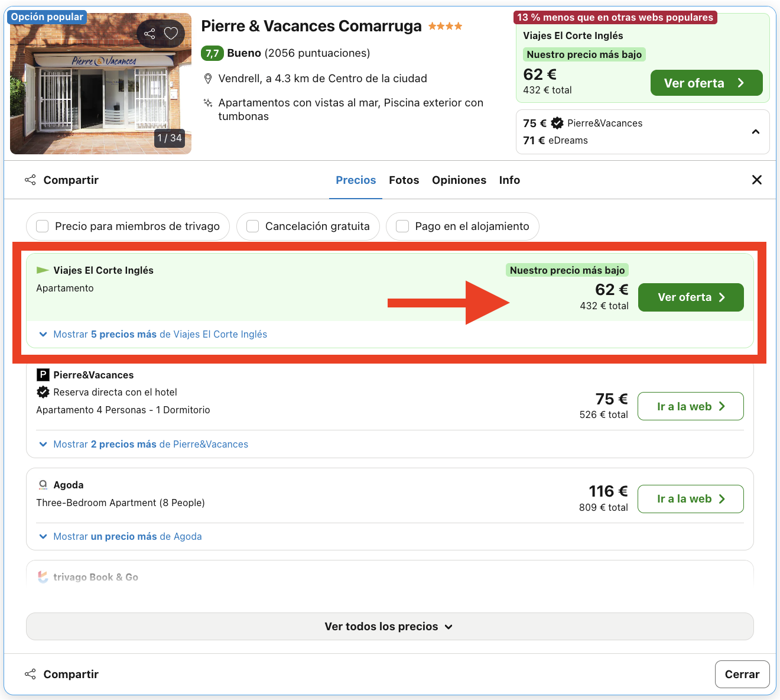The width and height of the screenshot is (780, 700).
Task: Click the share icon on the hotel photo
Action: click(x=149, y=34)
